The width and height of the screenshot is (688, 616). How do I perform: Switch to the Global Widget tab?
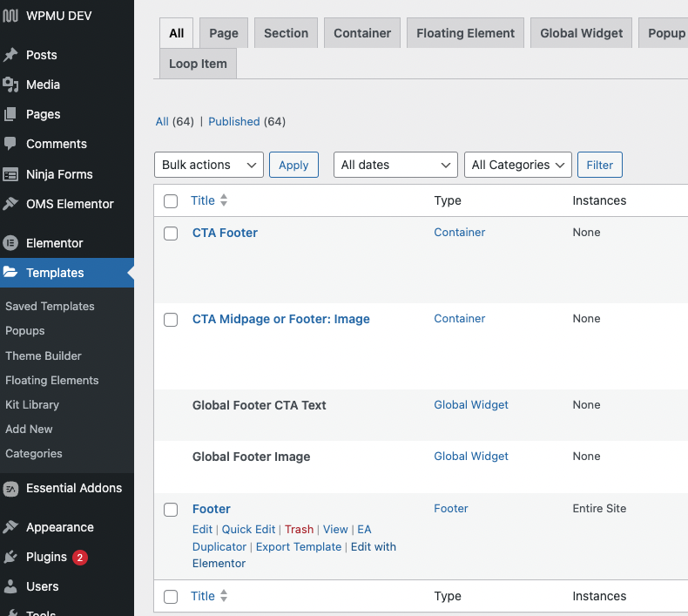(x=582, y=33)
